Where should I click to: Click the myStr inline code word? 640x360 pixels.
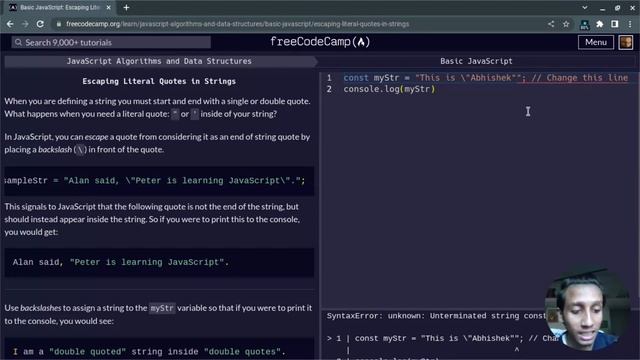tap(162, 308)
